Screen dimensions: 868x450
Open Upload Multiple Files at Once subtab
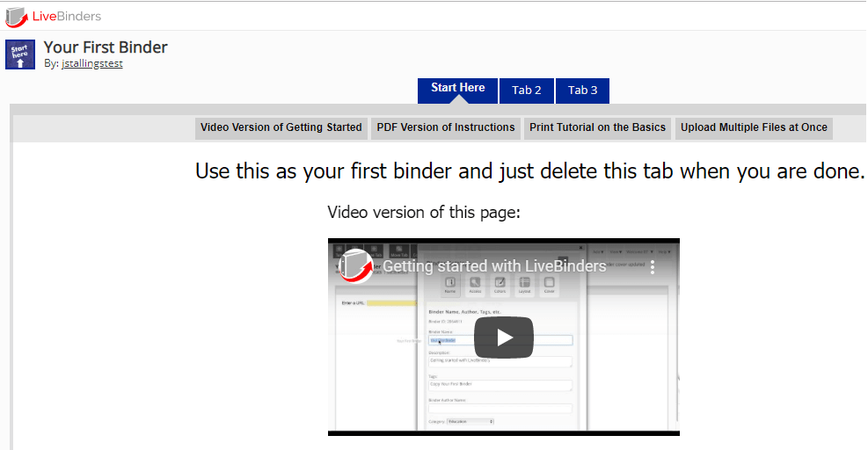[x=754, y=127]
